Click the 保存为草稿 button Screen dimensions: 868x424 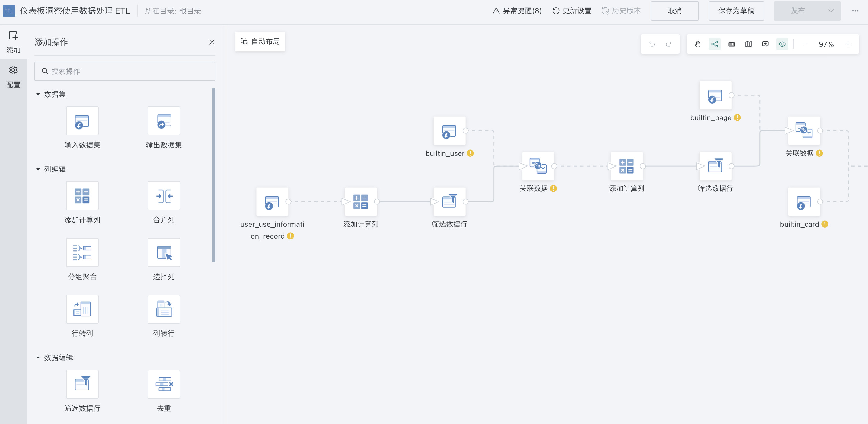pos(736,11)
